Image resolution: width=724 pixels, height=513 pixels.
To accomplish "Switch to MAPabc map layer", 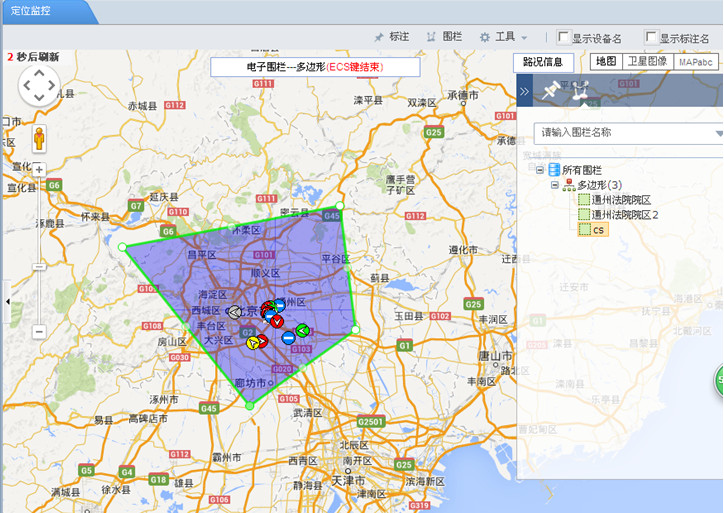I will pos(695,62).
